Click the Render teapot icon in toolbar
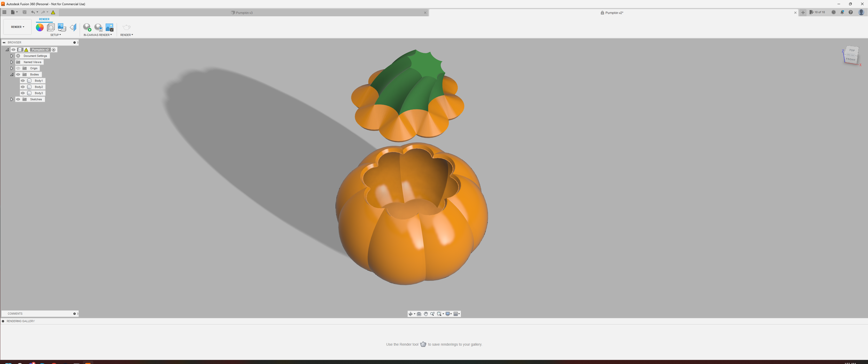The width and height of the screenshot is (868, 364). click(126, 27)
